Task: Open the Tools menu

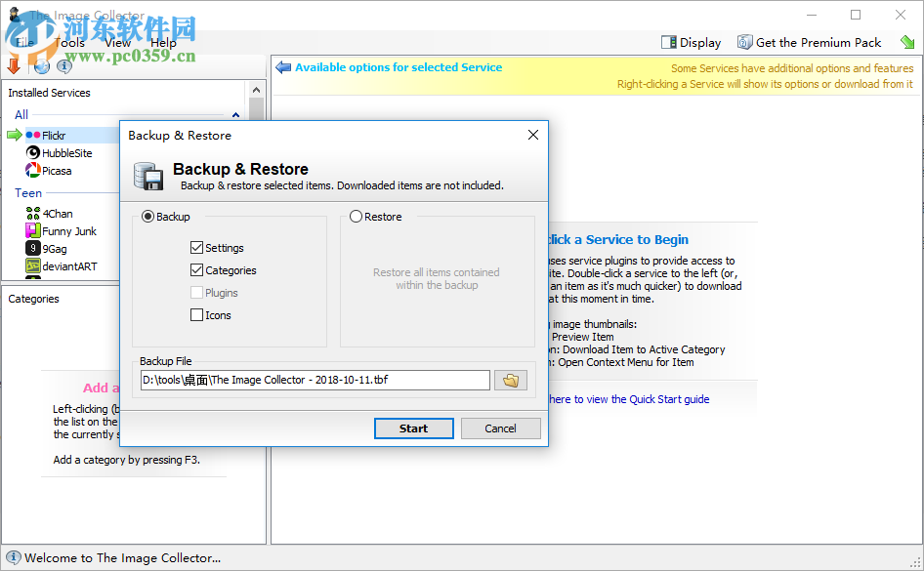Action: (x=69, y=42)
